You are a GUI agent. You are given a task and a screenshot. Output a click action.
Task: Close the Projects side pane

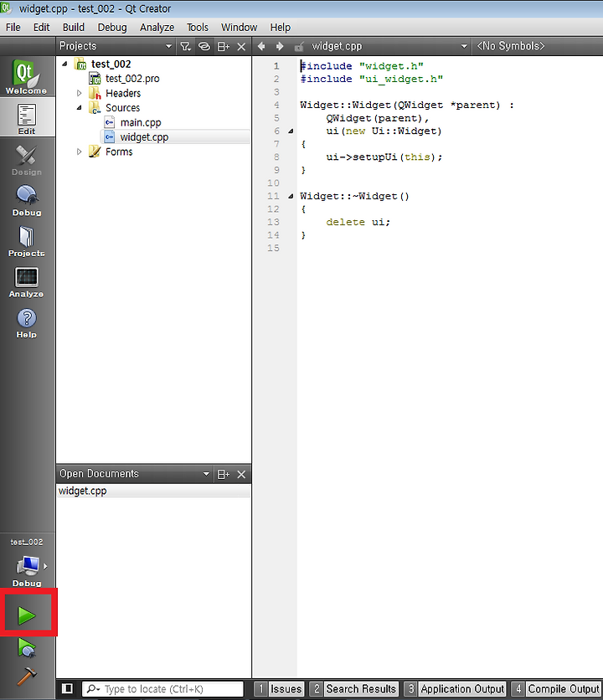(x=241, y=46)
